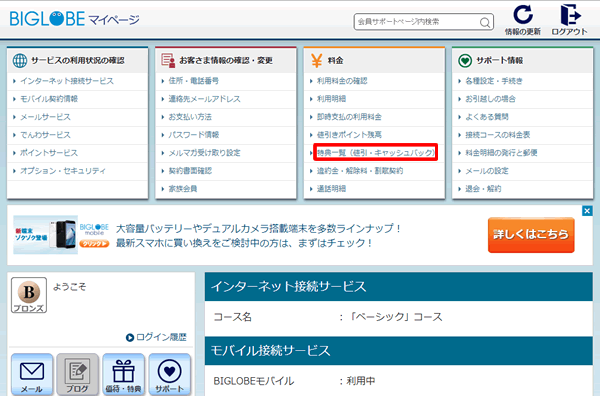Open オプション・セキュリティ link
The height and width of the screenshot is (396, 600).
coord(63,171)
